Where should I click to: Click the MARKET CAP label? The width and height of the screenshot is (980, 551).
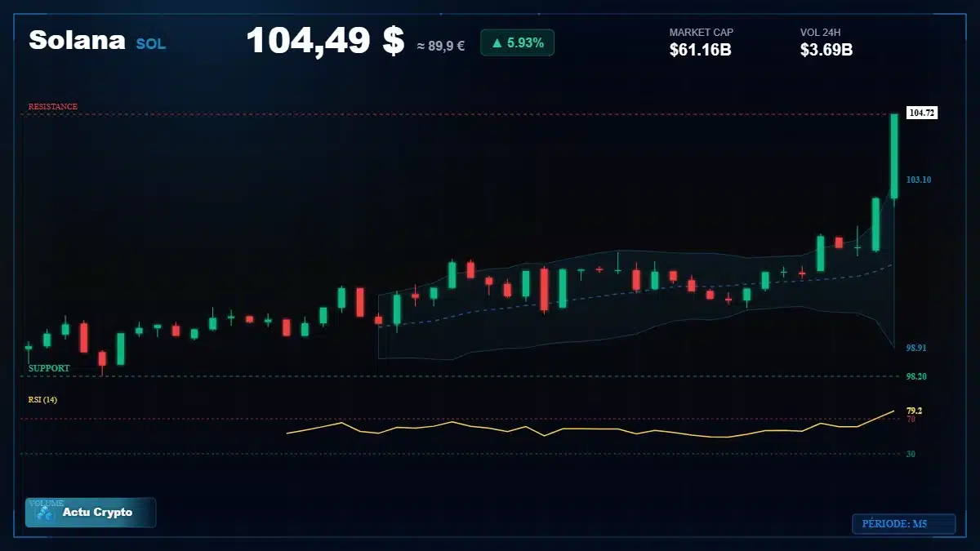pos(702,33)
